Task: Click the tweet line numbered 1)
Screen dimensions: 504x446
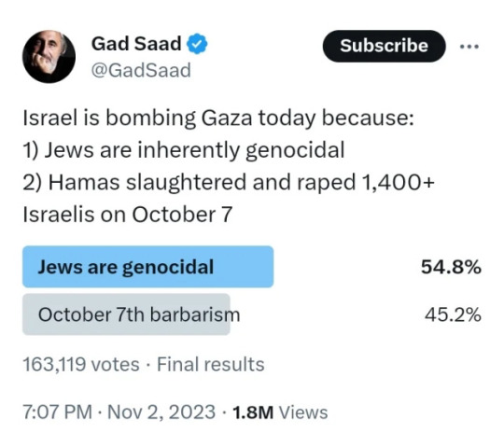Action: 184,150
